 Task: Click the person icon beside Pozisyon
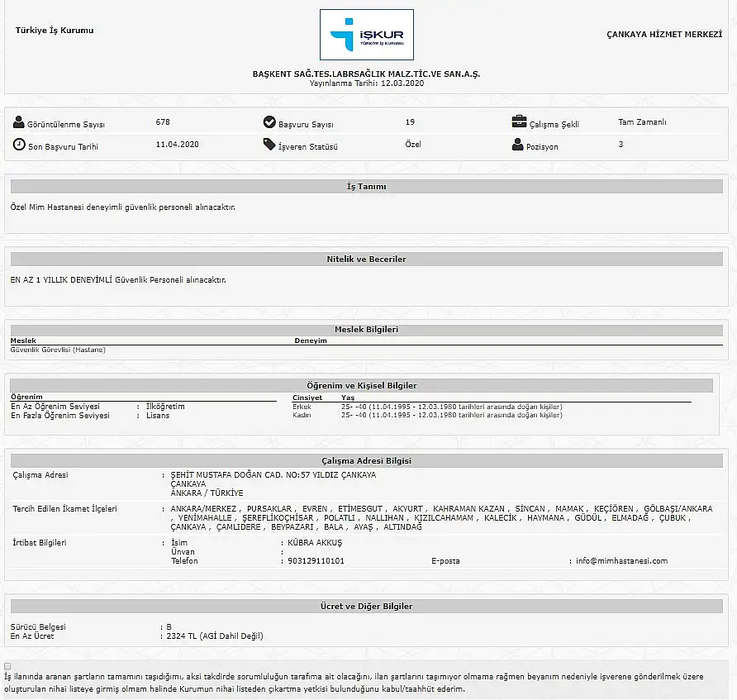(517, 145)
